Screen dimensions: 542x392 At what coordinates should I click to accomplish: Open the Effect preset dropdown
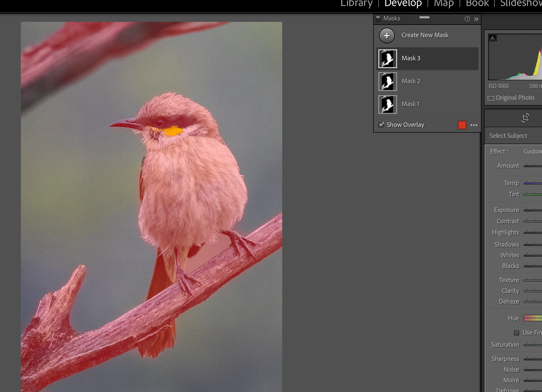tap(532, 152)
